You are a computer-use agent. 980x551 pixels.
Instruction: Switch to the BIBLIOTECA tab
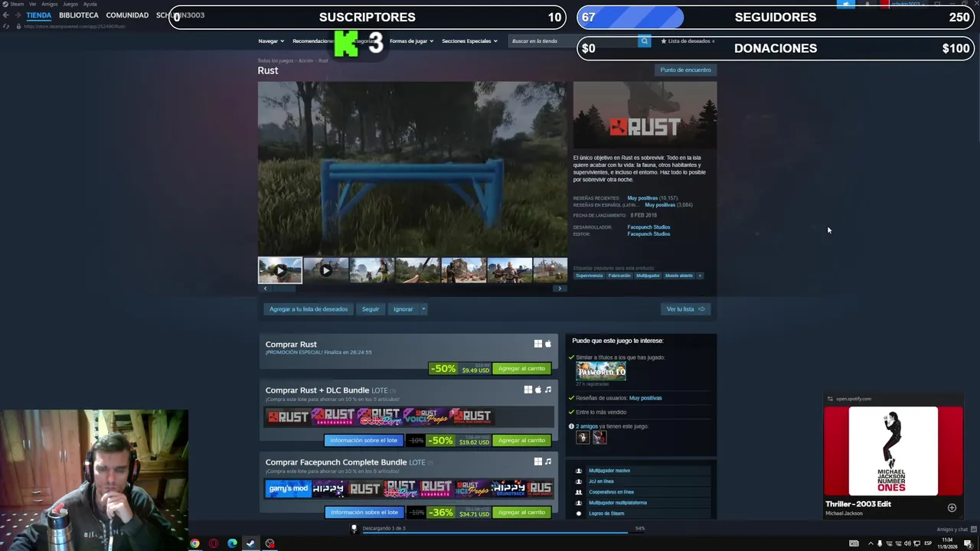79,15
